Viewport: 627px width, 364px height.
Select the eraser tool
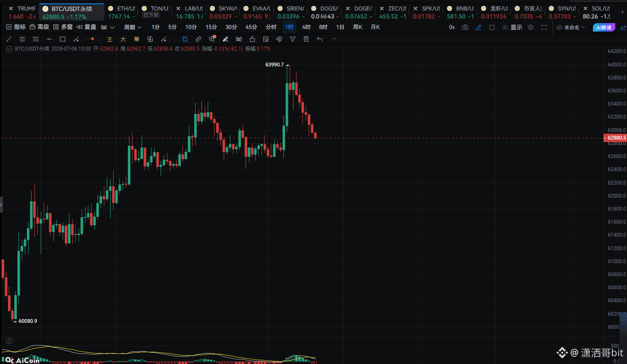(225, 39)
